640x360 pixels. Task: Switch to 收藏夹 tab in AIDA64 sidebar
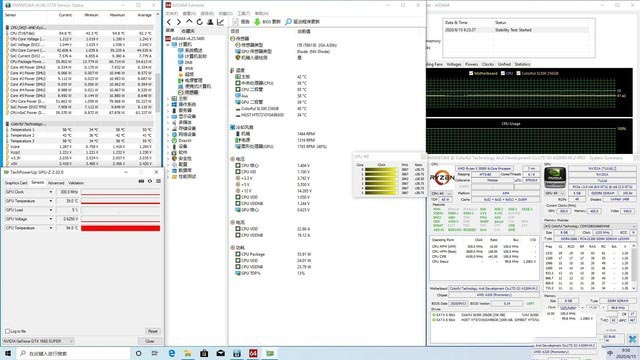click(x=188, y=31)
